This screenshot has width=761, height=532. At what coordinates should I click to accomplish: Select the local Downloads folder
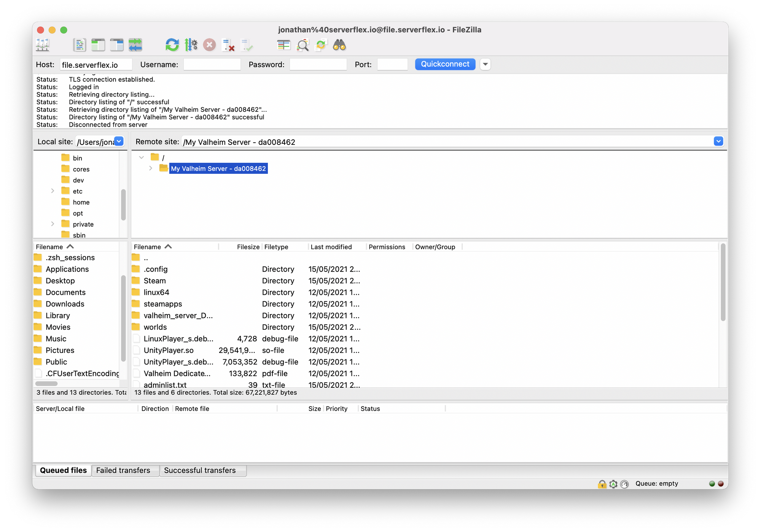pos(65,304)
